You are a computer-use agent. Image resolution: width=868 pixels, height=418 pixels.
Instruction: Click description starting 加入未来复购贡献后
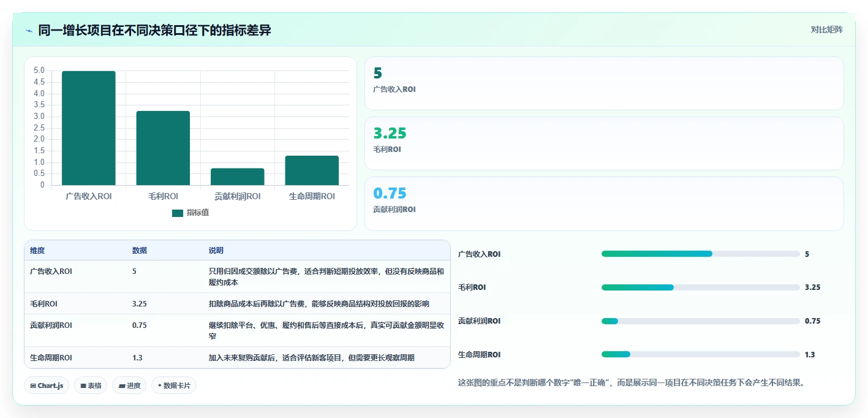click(x=312, y=357)
